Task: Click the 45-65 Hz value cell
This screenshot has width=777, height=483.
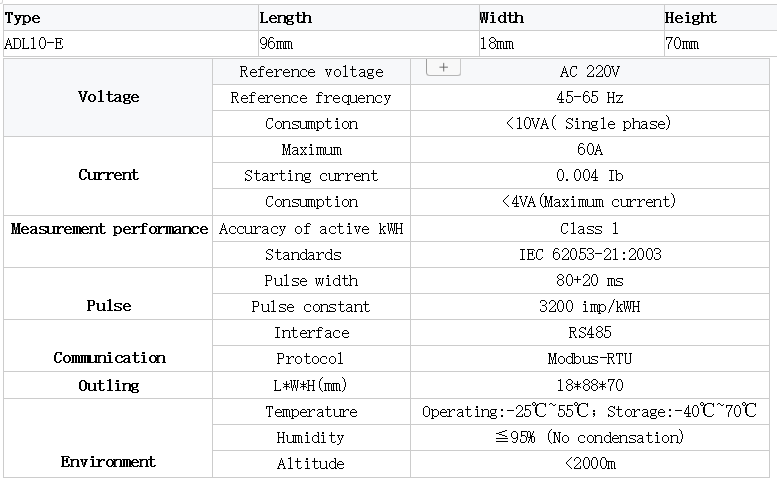Action: click(x=589, y=98)
